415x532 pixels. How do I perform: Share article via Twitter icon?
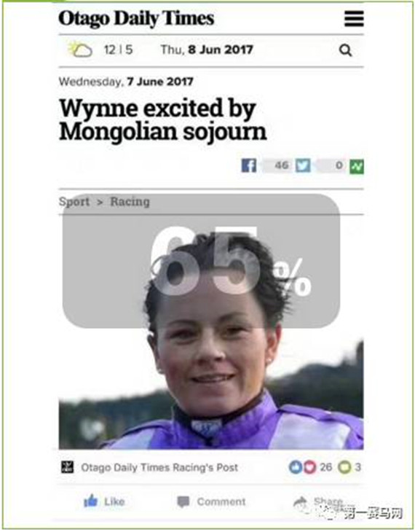point(303,165)
